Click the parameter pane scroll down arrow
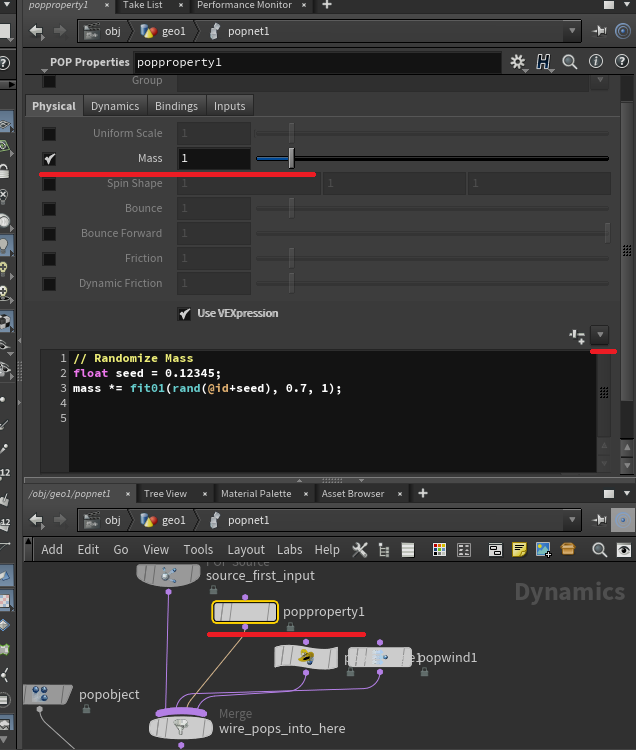 627,465
